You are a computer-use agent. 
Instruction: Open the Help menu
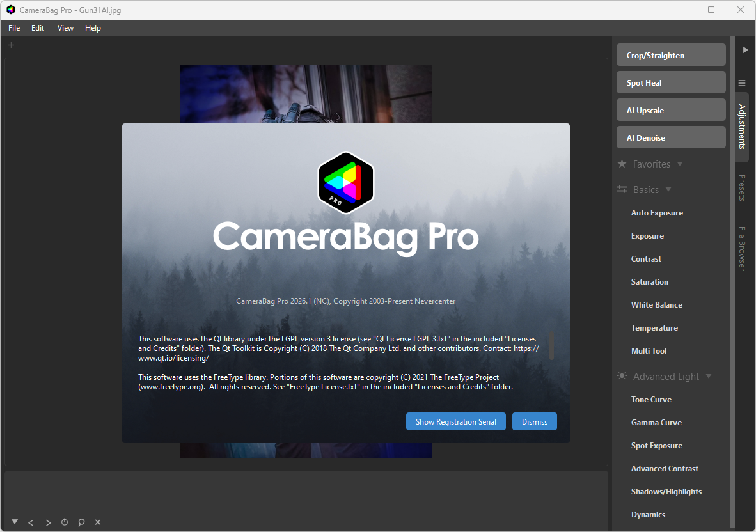pos(93,28)
